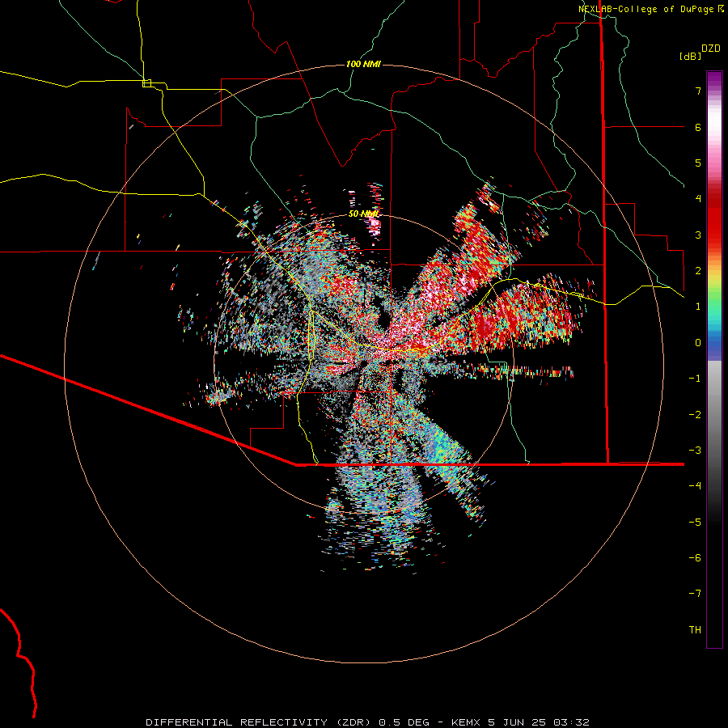Select the 7 dB scale label
The image size is (728, 728).
tap(698, 91)
